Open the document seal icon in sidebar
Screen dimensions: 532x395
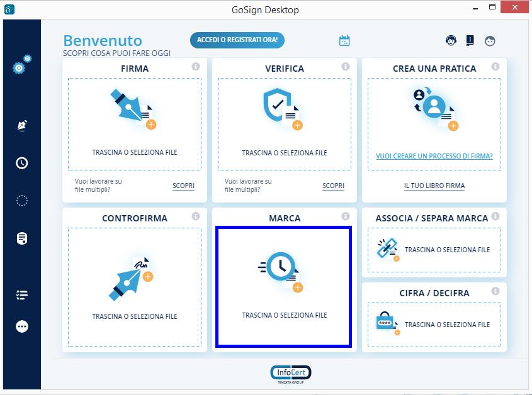coord(22,238)
